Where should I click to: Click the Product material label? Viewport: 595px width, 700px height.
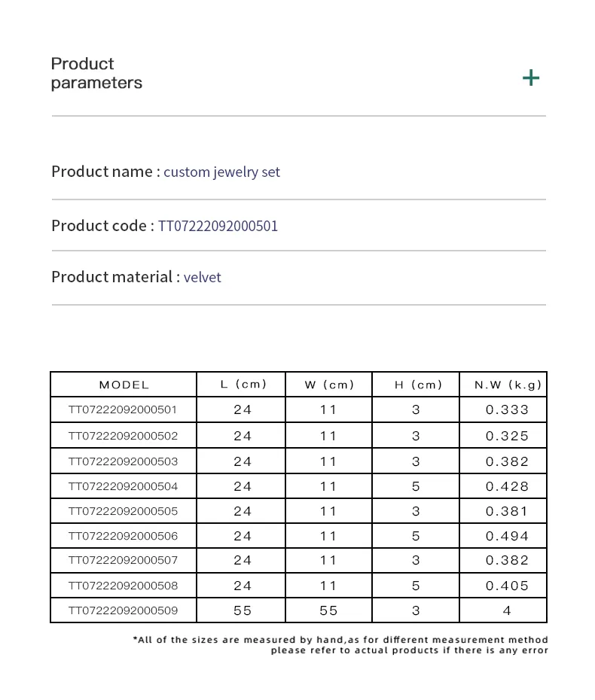coord(116,277)
